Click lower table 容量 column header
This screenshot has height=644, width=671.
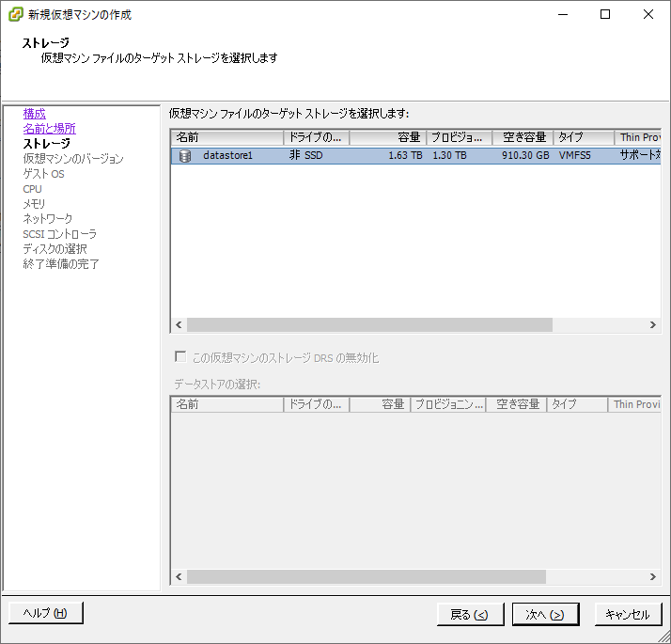(x=380, y=404)
